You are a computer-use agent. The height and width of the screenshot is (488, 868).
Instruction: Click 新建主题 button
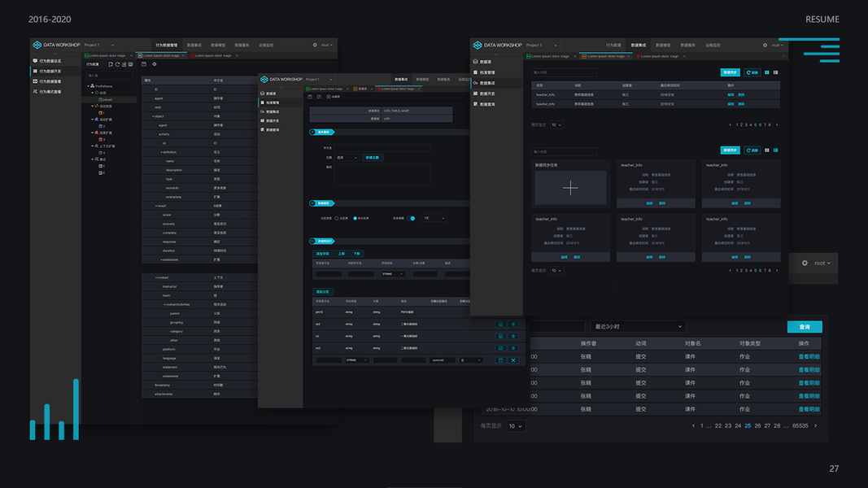[372, 158]
